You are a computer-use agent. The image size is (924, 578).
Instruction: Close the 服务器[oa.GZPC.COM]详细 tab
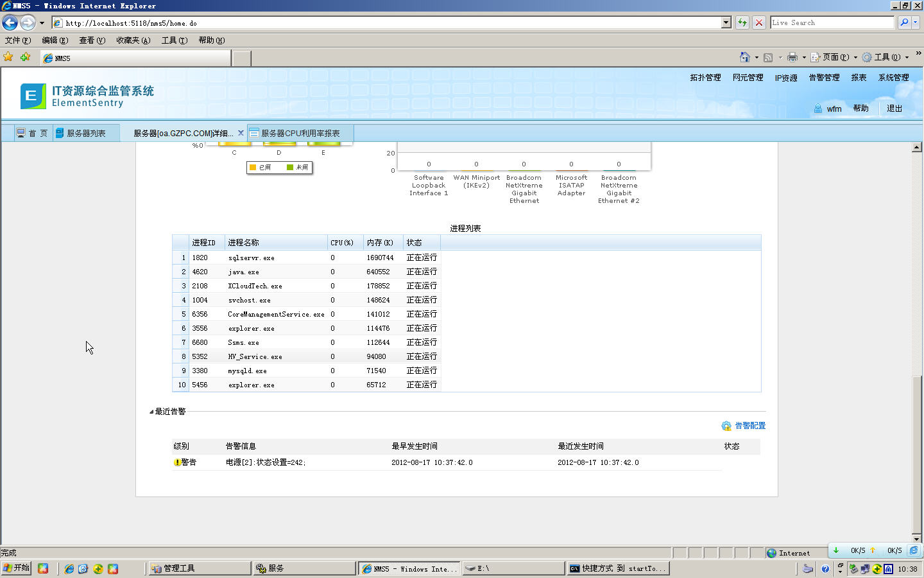pyautogui.click(x=241, y=133)
